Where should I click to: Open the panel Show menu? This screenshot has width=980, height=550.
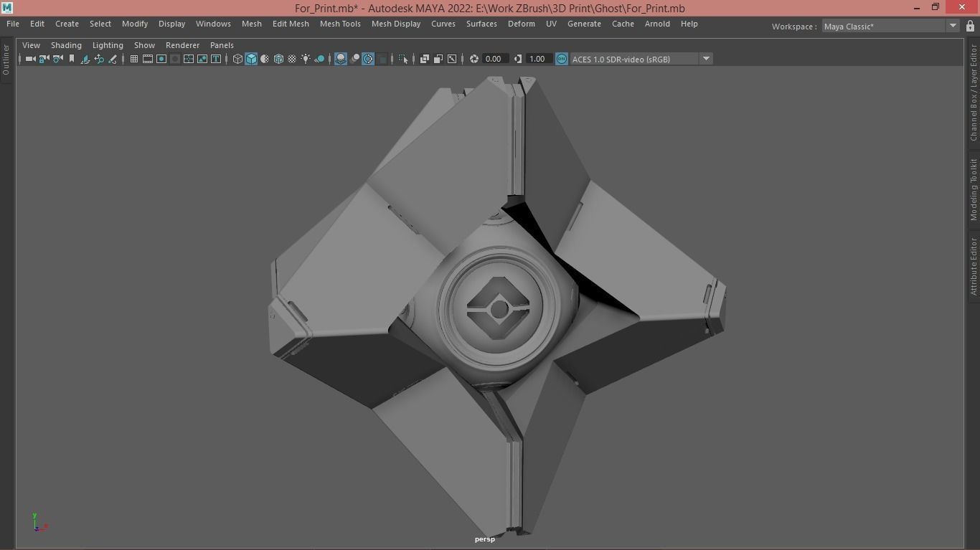point(144,45)
